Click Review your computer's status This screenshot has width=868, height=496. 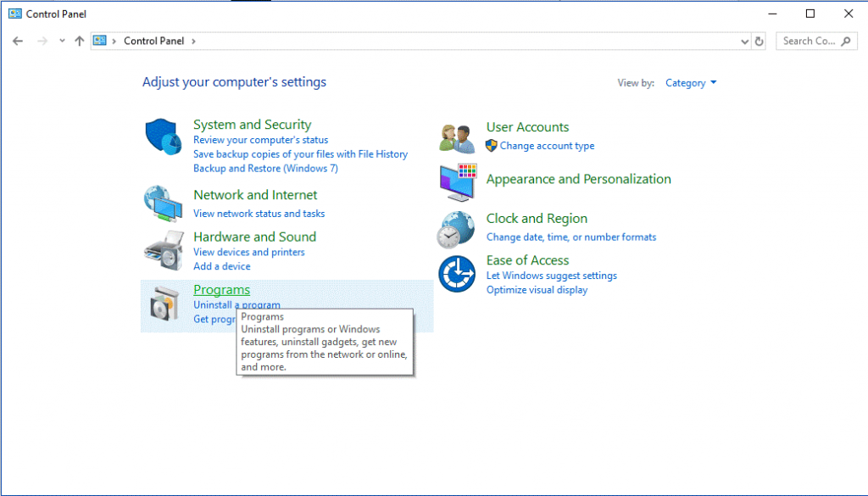(x=261, y=140)
